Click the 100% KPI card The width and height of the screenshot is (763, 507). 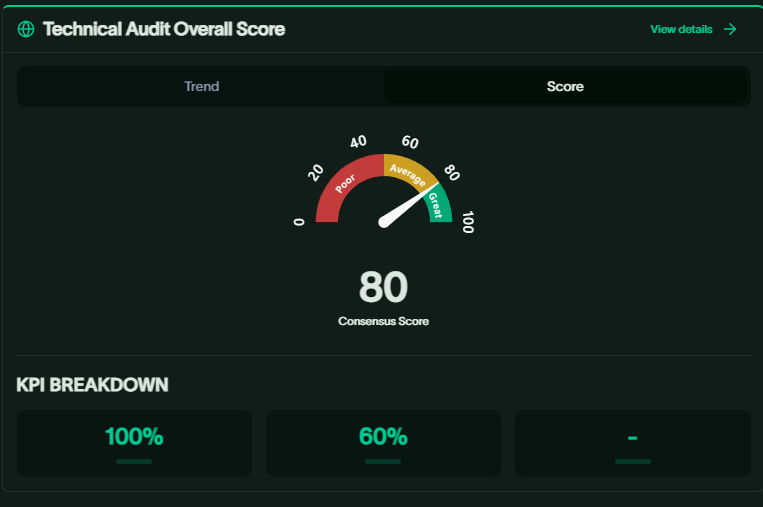(x=134, y=443)
